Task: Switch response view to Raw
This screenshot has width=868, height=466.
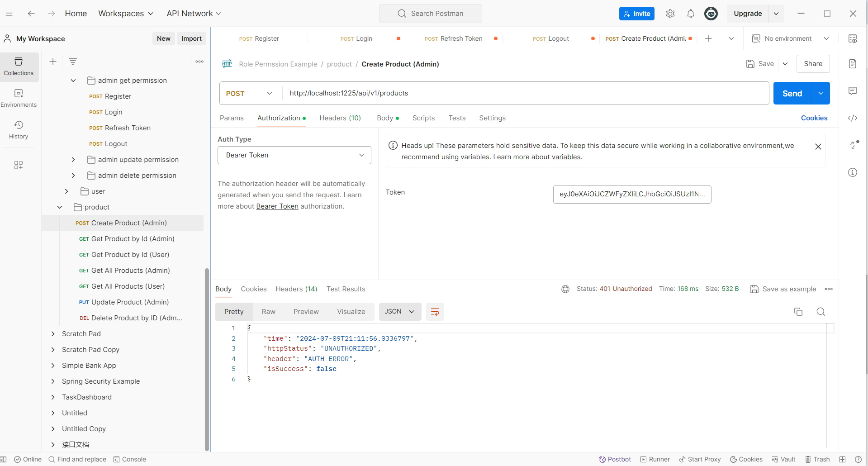Action: [x=269, y=312]
